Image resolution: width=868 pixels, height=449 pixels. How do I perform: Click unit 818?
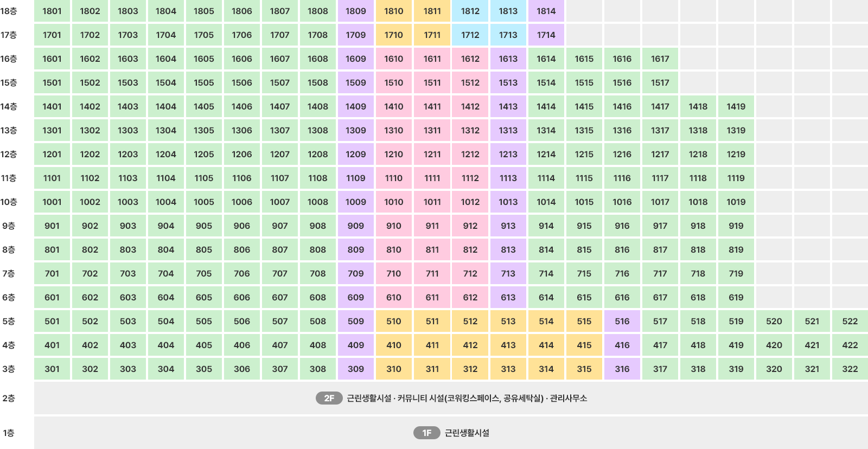(698, 249)
